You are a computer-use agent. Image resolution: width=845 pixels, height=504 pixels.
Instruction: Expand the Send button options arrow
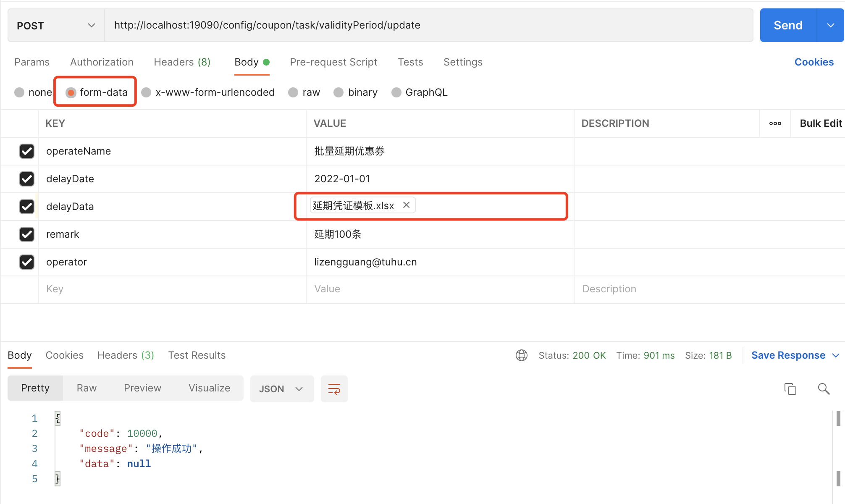tap(830, 25)
